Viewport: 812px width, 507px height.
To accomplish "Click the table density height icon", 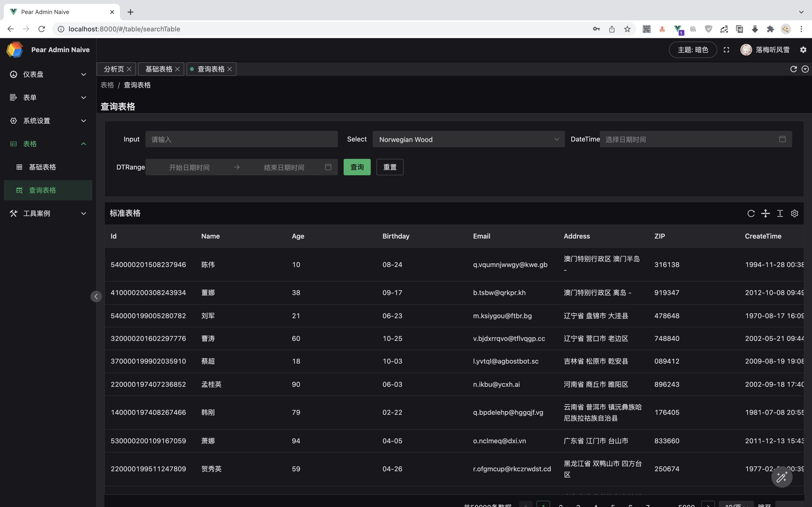I will [780, 214].
